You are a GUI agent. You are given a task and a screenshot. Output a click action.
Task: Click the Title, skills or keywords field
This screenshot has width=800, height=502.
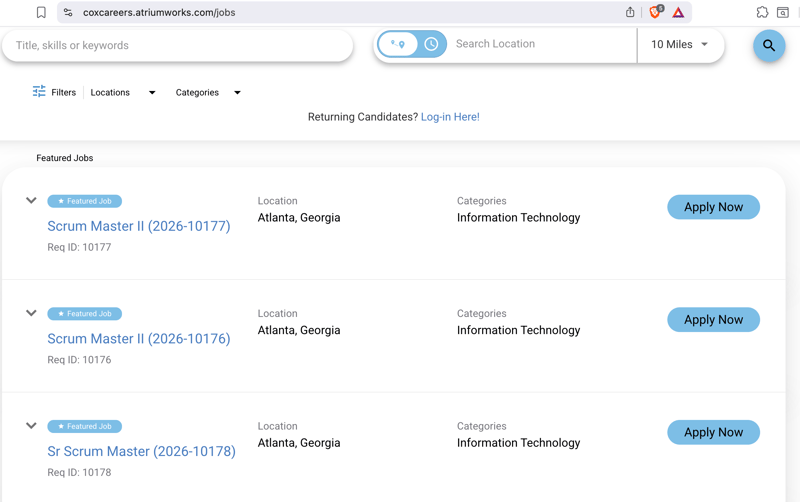click(x=178, y=45)
